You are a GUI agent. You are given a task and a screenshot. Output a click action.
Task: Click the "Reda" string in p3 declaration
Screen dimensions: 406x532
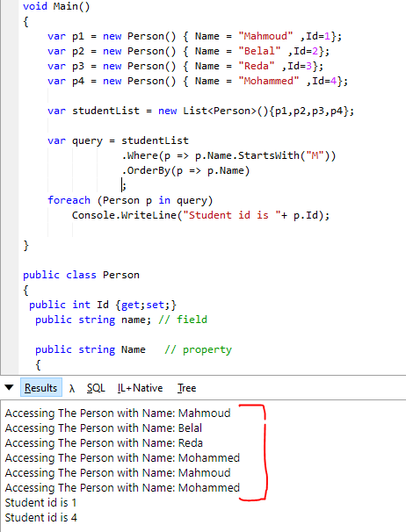point(257,66)
